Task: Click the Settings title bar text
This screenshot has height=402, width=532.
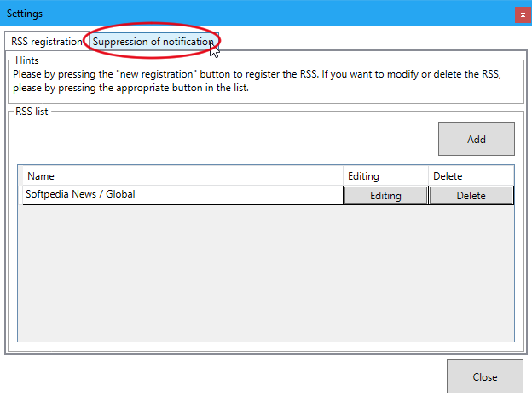Action: pos(26,14)
